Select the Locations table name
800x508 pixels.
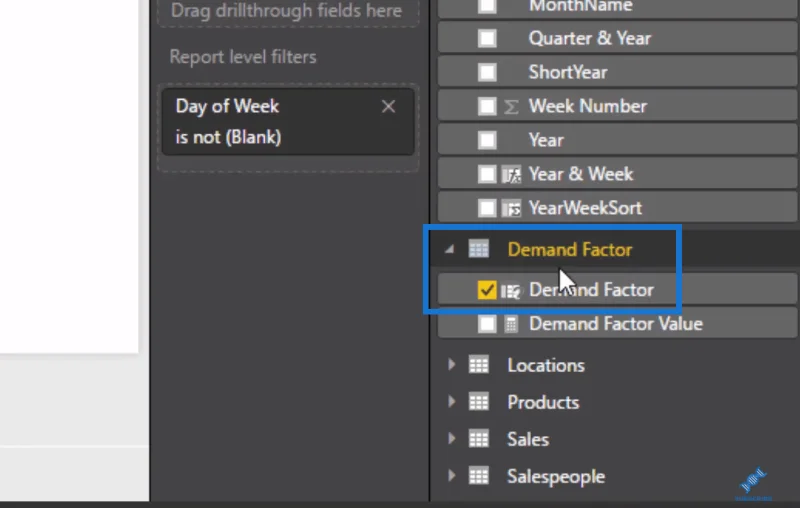(546, 365)
